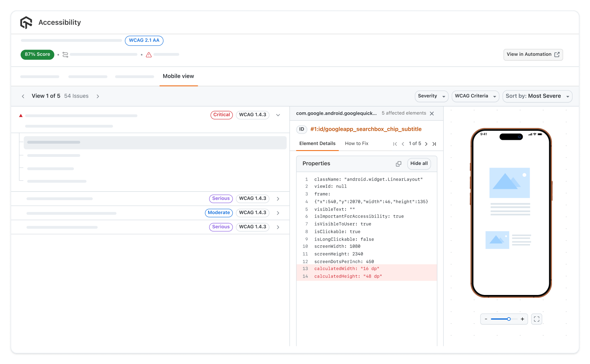Select the Mobile view tab
Screen dimensions: 590x364
[178, 76]
